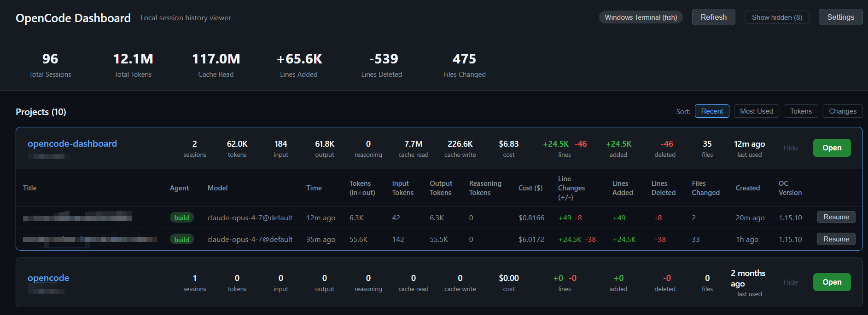Click the $6.0172 cost cell
The height and width of the screenshot is (315, 868).
531,239
